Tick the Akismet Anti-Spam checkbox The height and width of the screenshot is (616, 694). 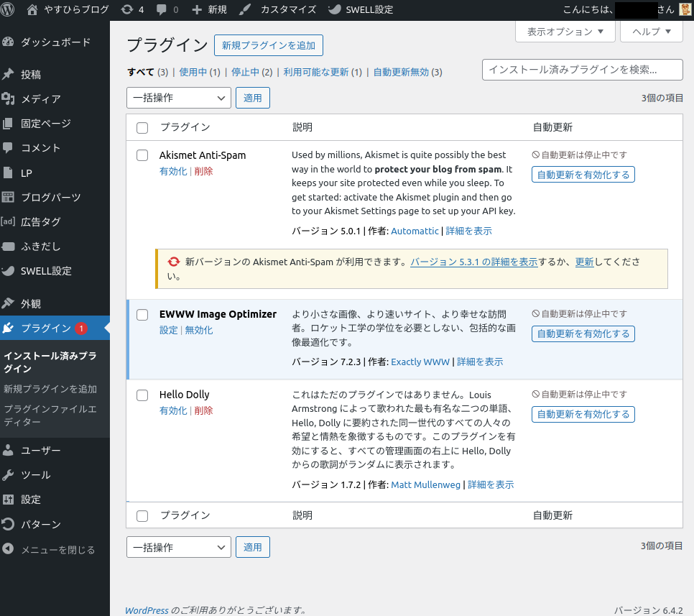142,155
